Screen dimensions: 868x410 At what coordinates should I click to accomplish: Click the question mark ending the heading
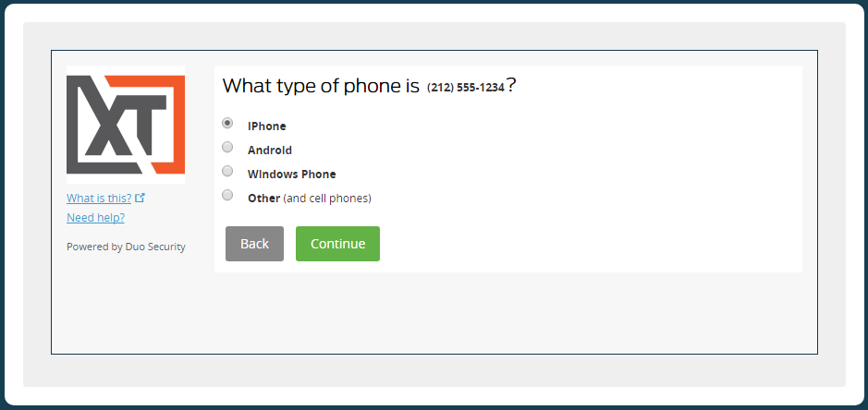[x=511, y=86]
